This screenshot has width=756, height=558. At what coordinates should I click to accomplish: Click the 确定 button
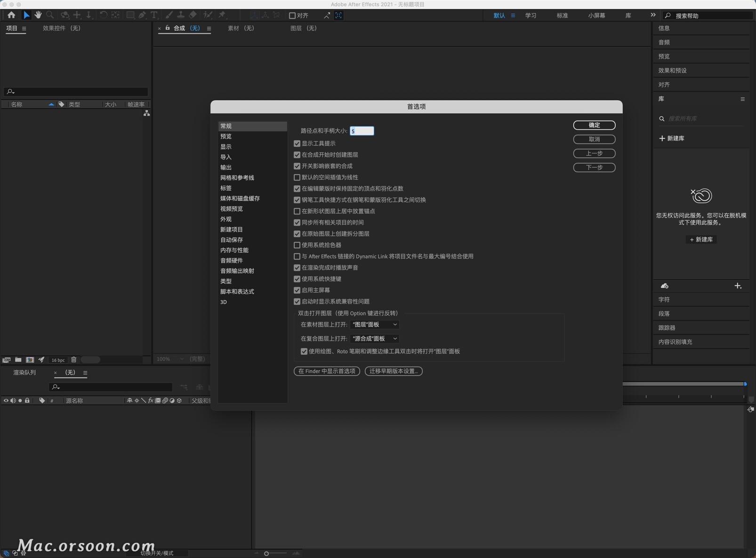594,125
